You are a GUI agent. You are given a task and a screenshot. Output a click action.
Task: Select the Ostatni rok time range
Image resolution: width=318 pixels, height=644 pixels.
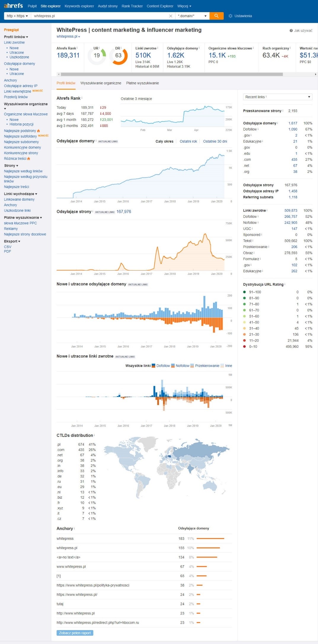pyautogui.click(x=188, y=141)
